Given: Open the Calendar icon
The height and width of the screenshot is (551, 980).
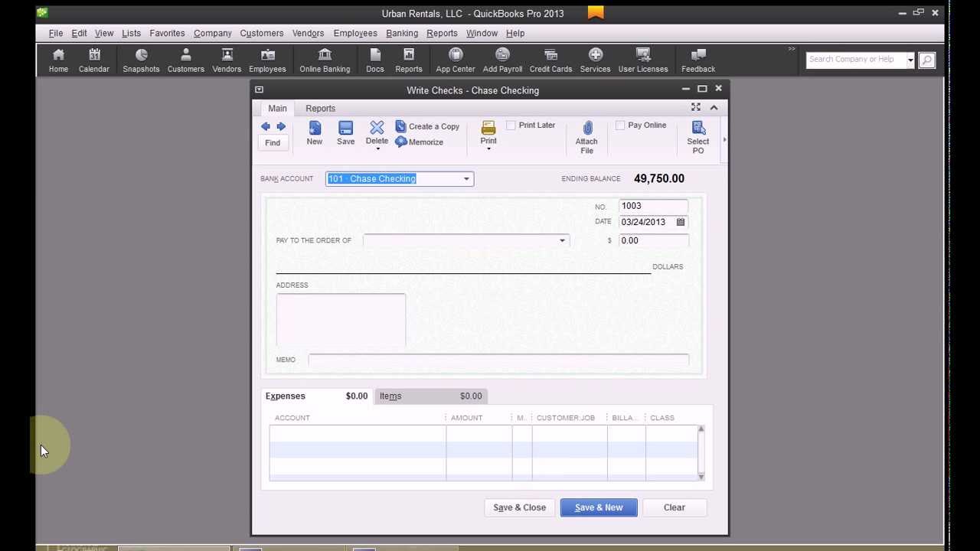Looking at the screenshot, I should point(93,60).
